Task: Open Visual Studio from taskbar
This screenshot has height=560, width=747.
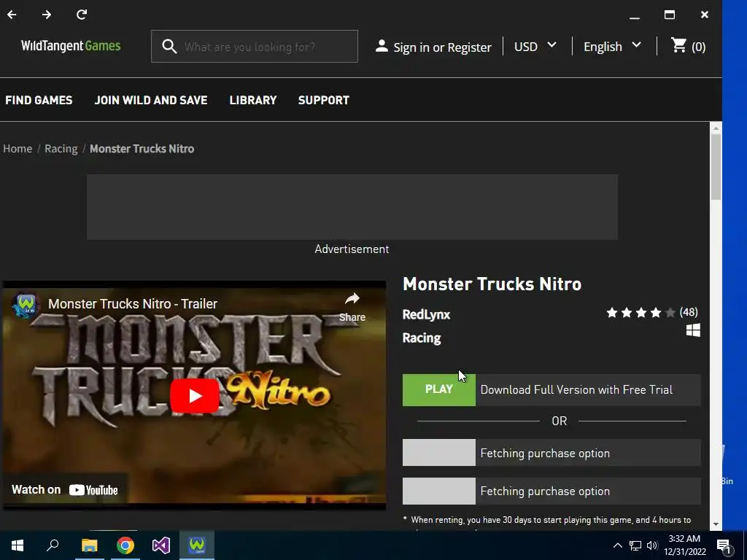Action: 161,545
